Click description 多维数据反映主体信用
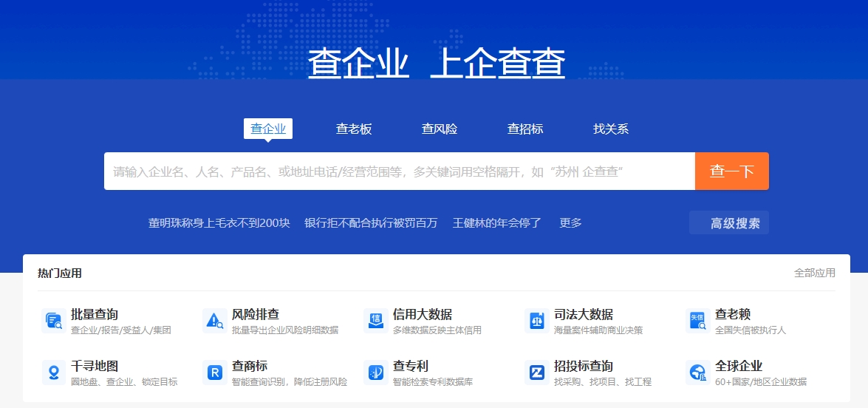 tap(437, 330)
